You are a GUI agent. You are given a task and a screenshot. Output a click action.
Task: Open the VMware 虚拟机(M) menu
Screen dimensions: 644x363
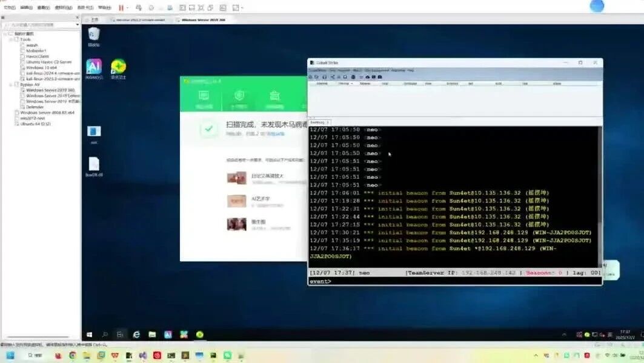click(63, 7)
